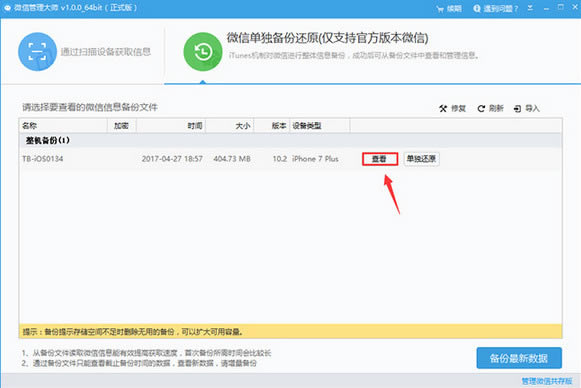Click the blue scan device circle icon
581x388 pixels.
pyautogui.click(x=37, y=52)
